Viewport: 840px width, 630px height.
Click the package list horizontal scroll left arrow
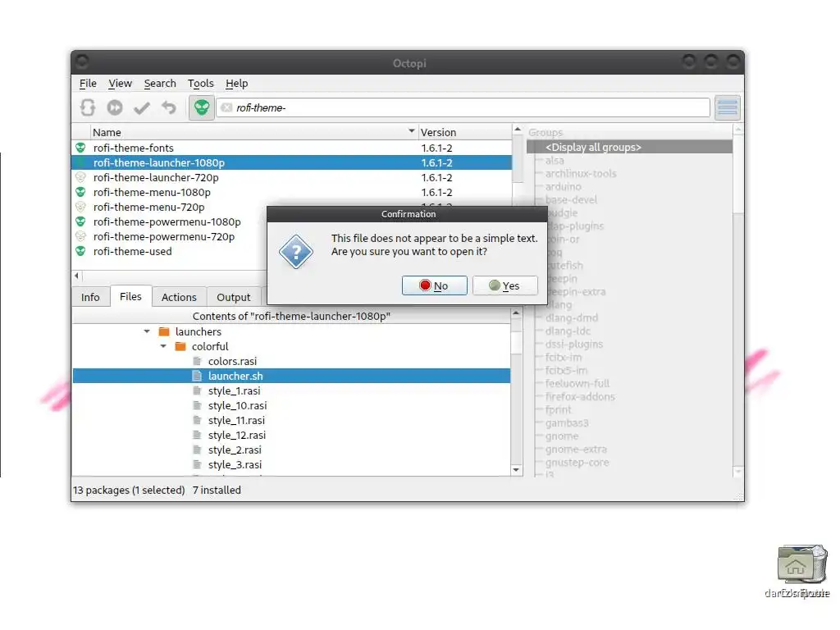[76, 276]
